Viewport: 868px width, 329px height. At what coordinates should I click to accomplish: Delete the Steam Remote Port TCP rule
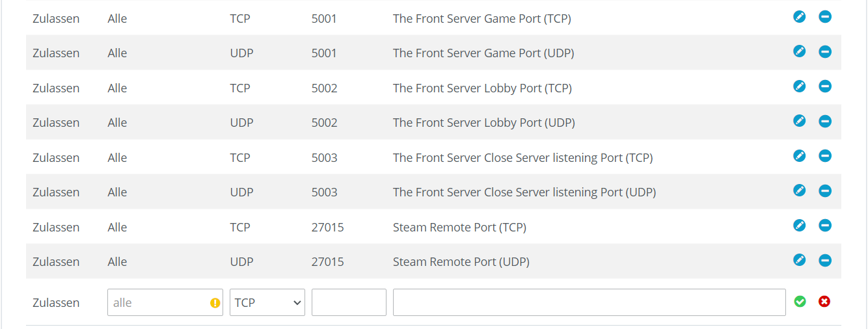pyautogui.click(x=825, y=226)
